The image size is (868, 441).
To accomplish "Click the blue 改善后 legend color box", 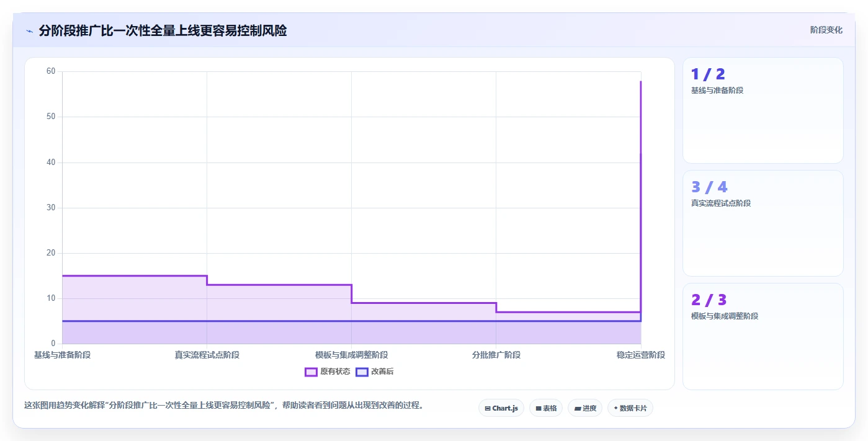I will (362, 372).
